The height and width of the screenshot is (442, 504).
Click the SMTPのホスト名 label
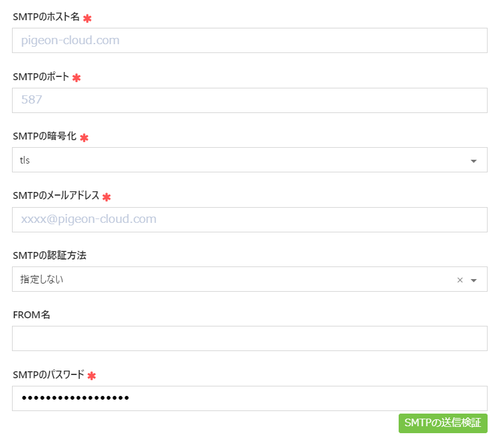pos(46,16)
